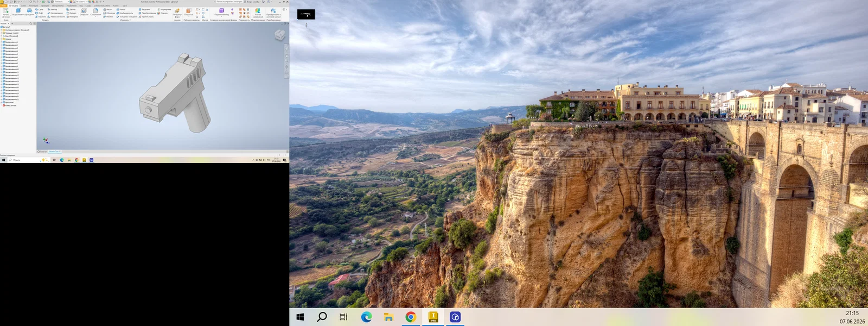Open Google Chrome from the taskbar
Screen dimensions: 868x326
(x=411, y=317)
